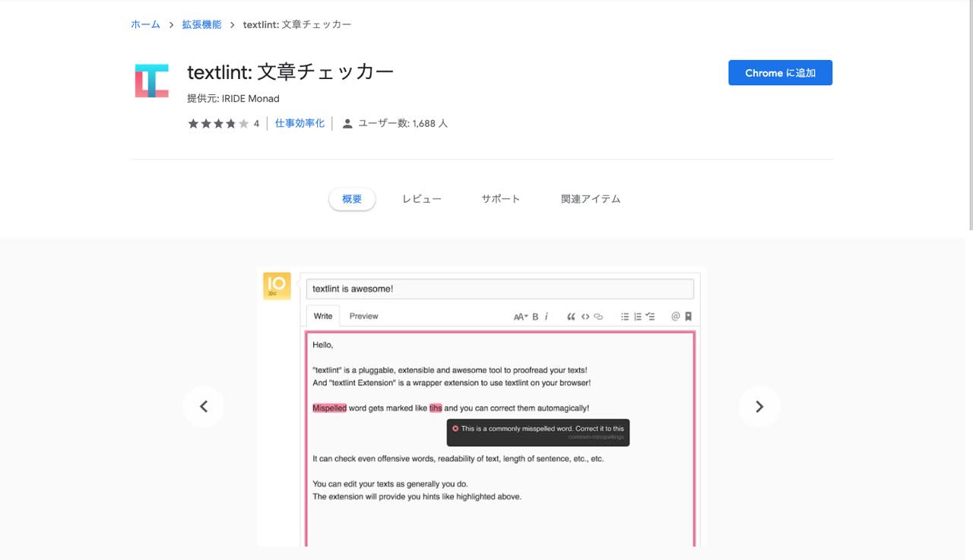Viewport: 973px width, 560px height.
Task: Mention someone with the @ icon
Action: (676, 317)
